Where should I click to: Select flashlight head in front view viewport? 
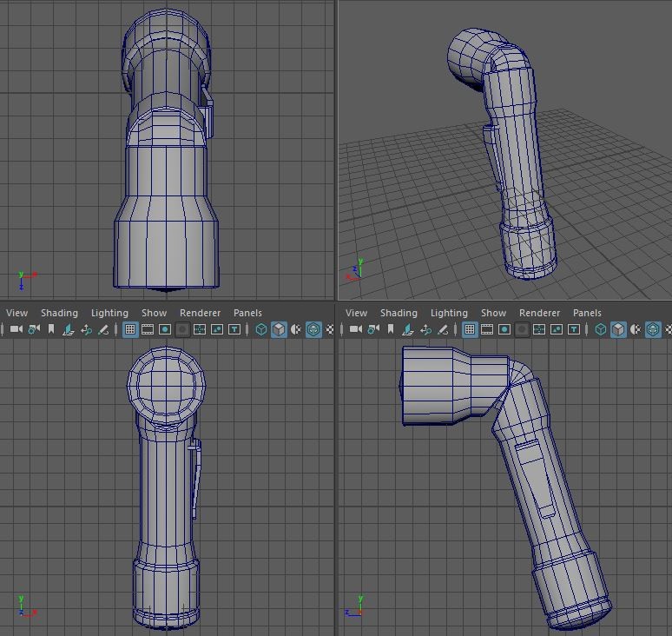(167, 385)
